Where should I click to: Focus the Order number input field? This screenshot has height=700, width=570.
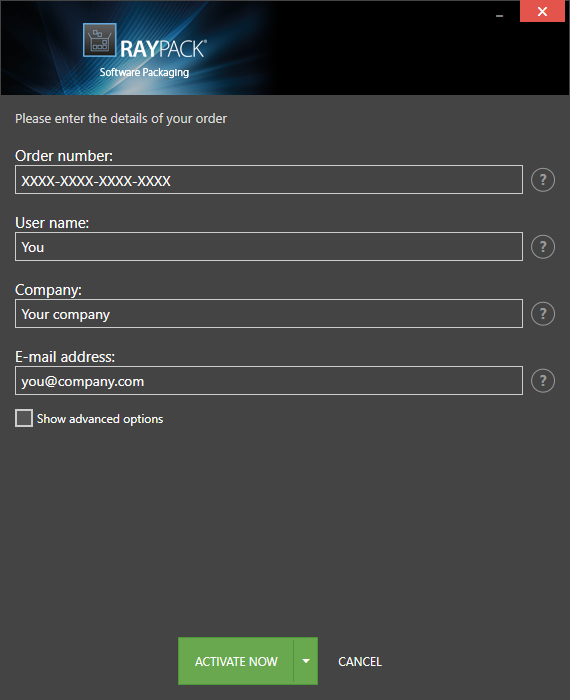[269, 179]
